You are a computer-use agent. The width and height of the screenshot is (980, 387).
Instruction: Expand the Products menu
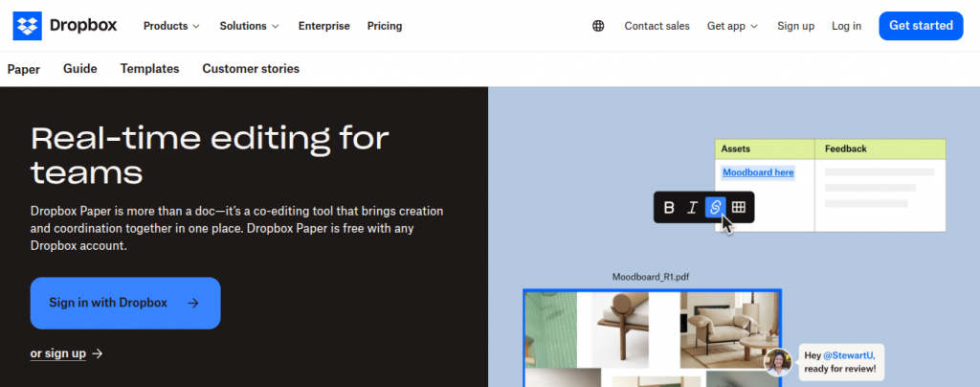click(x=171, y=26)
